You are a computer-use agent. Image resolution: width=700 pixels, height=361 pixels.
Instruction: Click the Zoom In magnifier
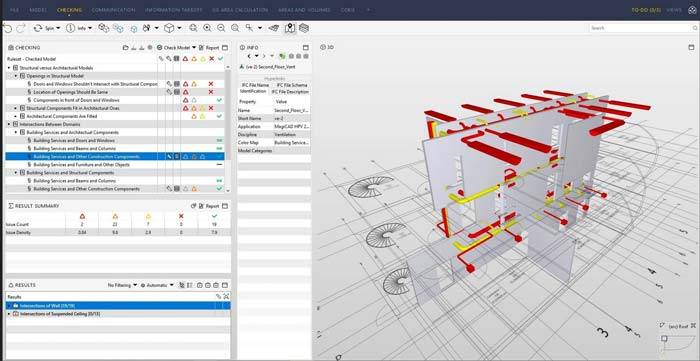click(207, 28)
